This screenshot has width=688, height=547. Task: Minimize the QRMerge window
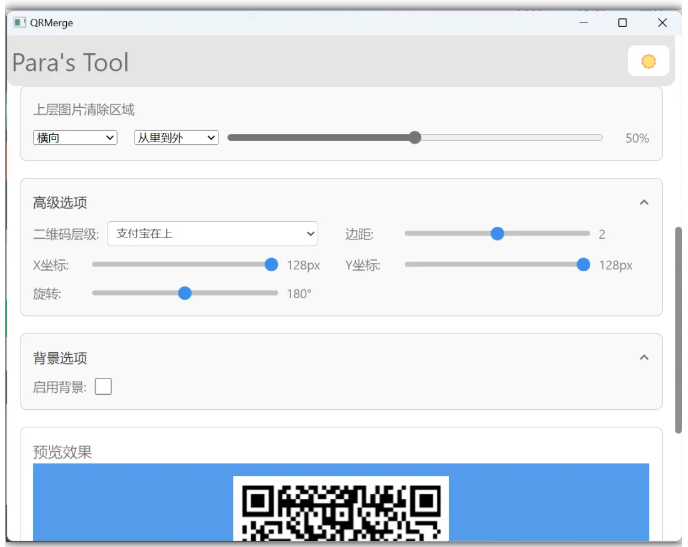(x=584, y=22)
